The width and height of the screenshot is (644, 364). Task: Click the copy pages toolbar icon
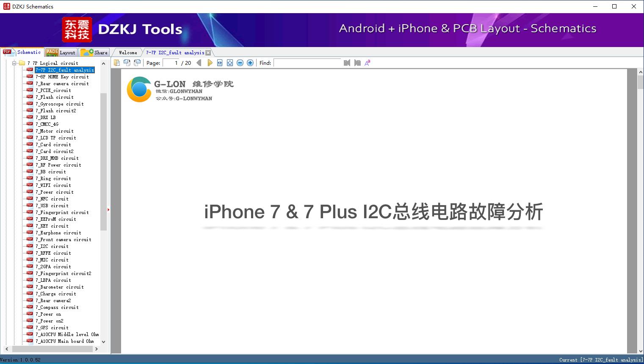pyautogui.click(x=117, y=63)
